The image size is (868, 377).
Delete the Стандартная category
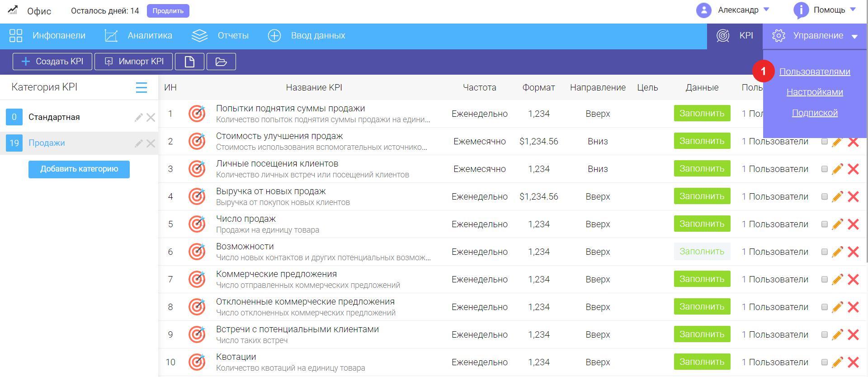(151, 118)
